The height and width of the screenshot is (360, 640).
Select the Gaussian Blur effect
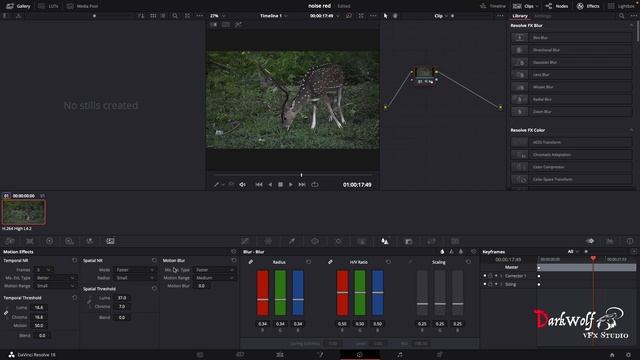tap(571, 62)
